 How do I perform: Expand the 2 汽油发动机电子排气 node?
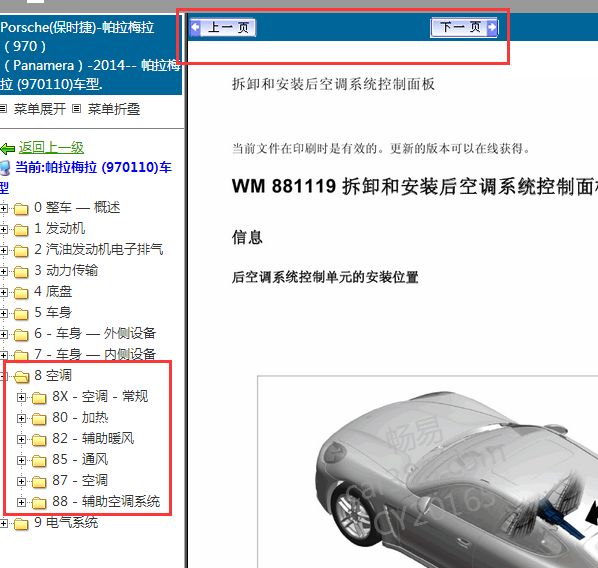click(x=3, y=250)
